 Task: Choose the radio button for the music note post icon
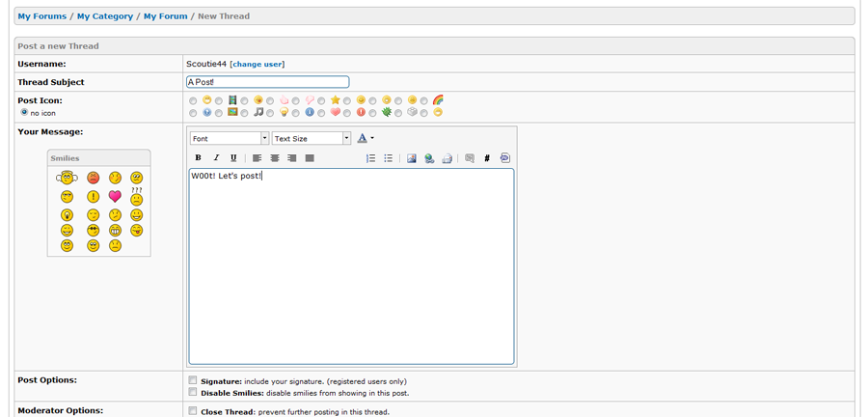point(244,113)
